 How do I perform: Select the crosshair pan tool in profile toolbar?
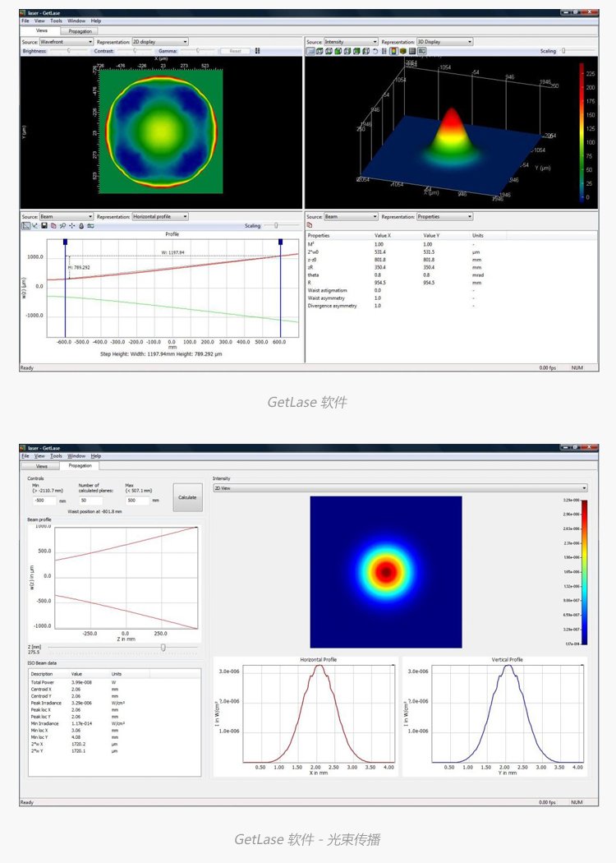click(72, 225)
